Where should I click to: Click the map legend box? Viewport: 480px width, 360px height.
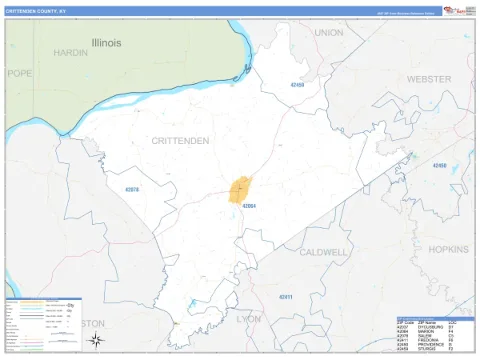[44, 324]
